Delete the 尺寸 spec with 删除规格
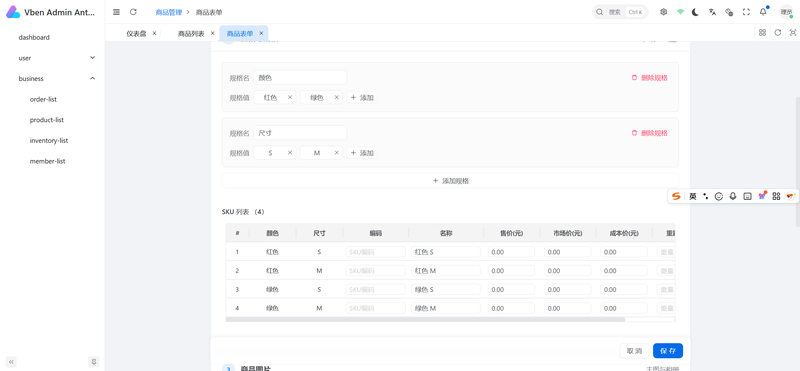The height and width of the screenshot is (371, 800). click(x=649, y=133)
